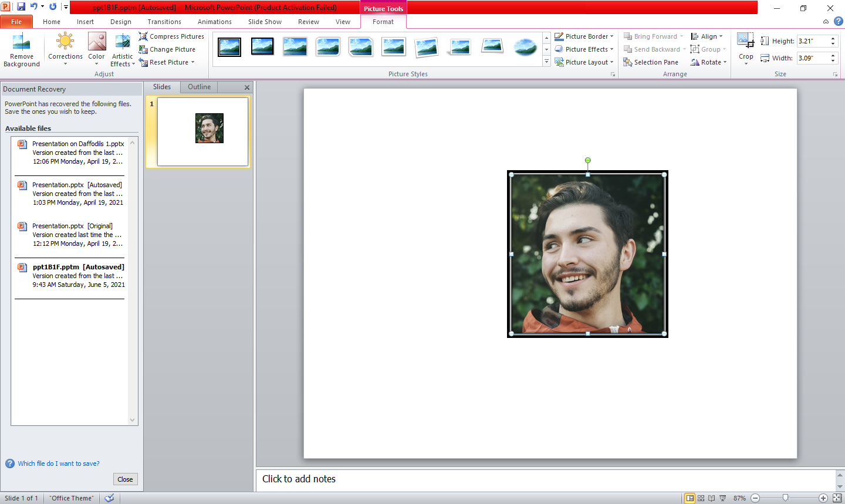Open the Picture Effects dropdown
This screenshot has height=504, width=845.
click(x=584, y=49)
